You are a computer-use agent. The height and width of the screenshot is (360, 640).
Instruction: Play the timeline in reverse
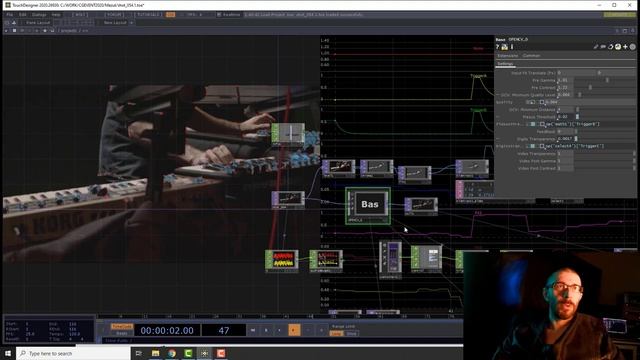[280, 330]
